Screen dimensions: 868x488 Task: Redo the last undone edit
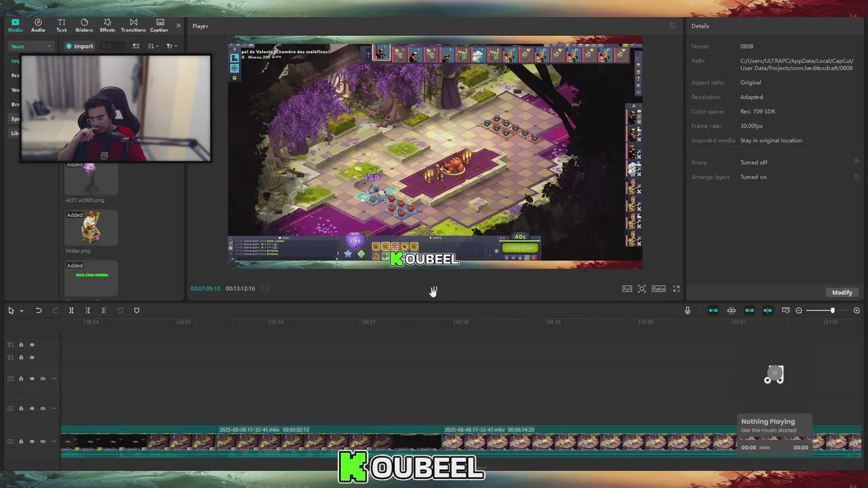pyautogui.click(x=56, y=310)
